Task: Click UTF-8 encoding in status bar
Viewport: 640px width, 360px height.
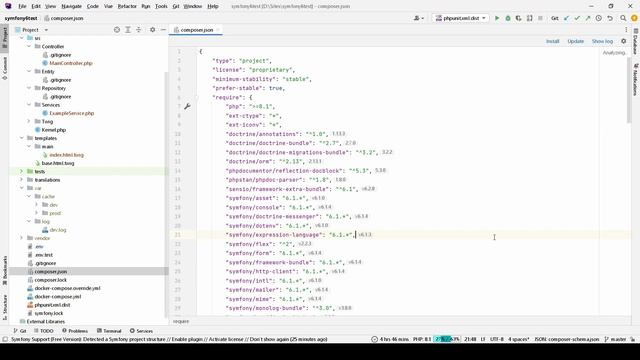Action: [x=496, y=339]
